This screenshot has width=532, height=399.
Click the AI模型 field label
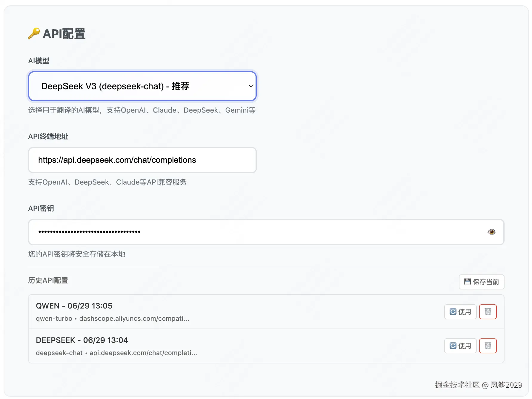tap(39, 61)
